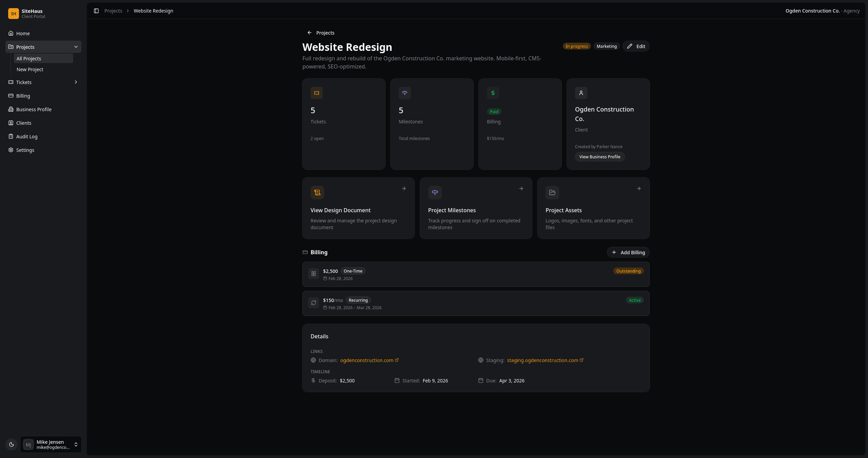Expand the Tickets section chevron
The height and width of the screenshot is (458, 868).
click(x=76, y=82)
